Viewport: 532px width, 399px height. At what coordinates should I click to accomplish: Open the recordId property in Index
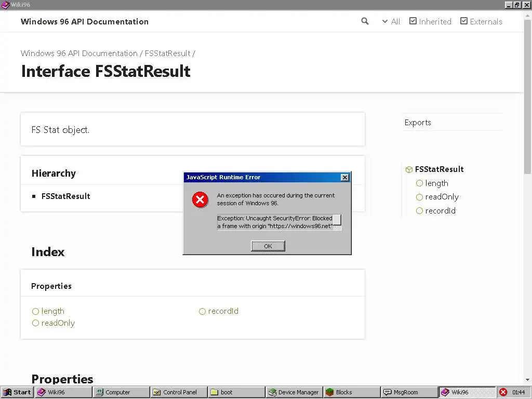[x=223, y=311]
